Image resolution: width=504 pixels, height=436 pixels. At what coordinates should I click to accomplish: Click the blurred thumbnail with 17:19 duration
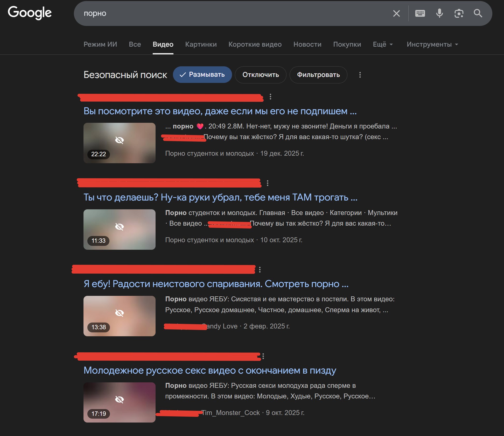pyautogui.click(x=119, y=402)
